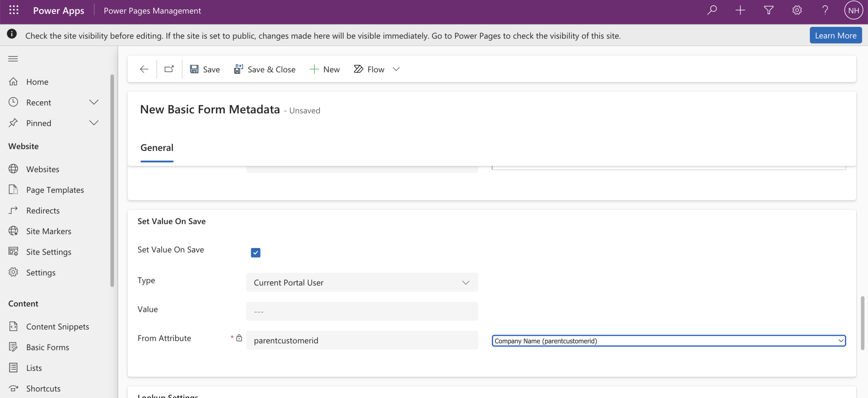Open record in new window icon
The height and width of the screenshot is (398, 868).
(x=169, y=69)
